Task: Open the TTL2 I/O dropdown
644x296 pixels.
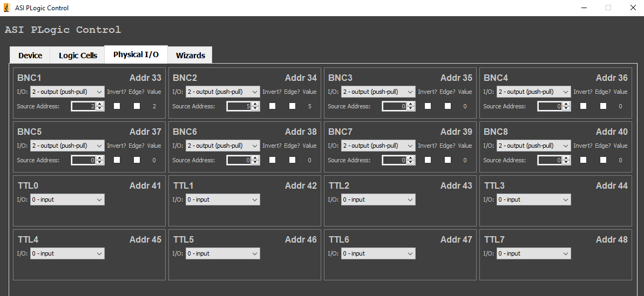Action: pyautogui.click(x=378, y=199)
